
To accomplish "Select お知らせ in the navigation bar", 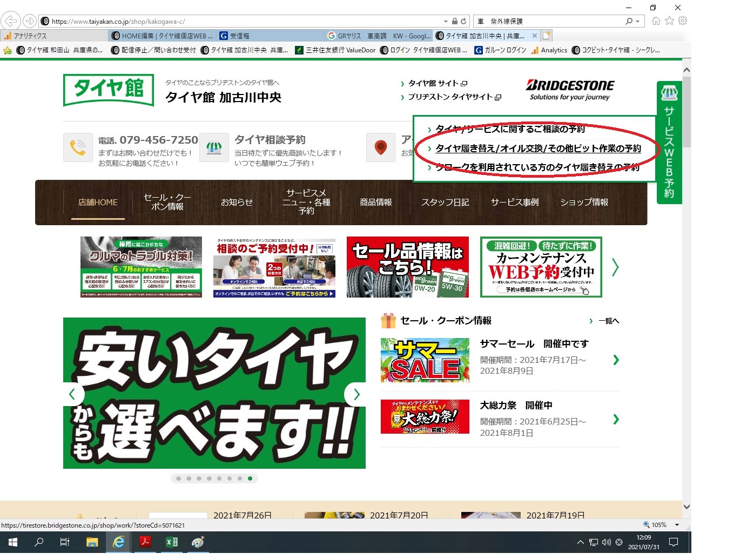I will [237, 202].
